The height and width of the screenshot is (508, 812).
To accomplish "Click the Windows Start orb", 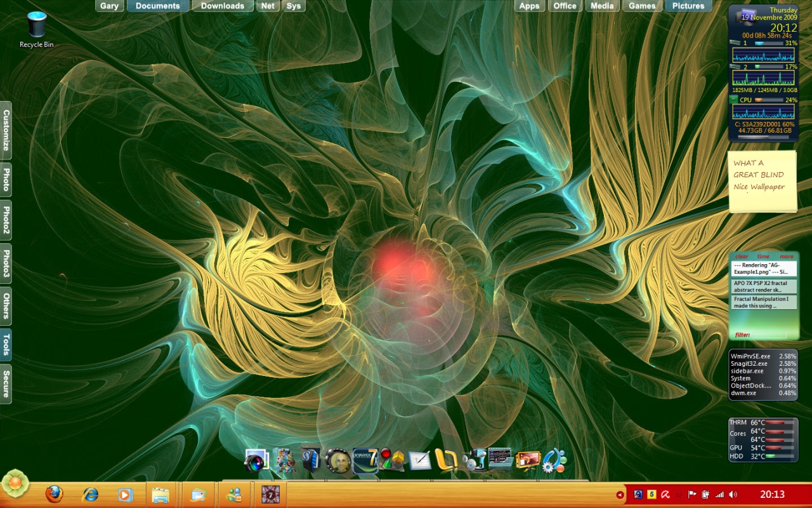I will tap(15, 484).
